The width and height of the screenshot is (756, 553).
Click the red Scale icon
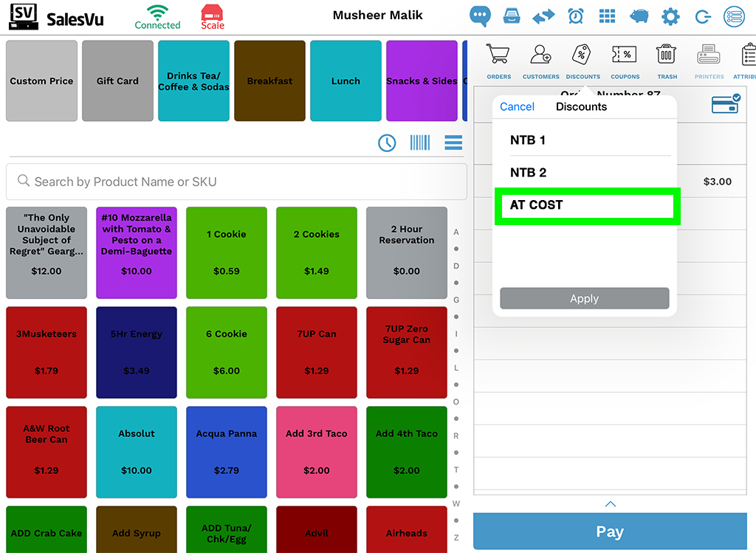coord(212,18)
